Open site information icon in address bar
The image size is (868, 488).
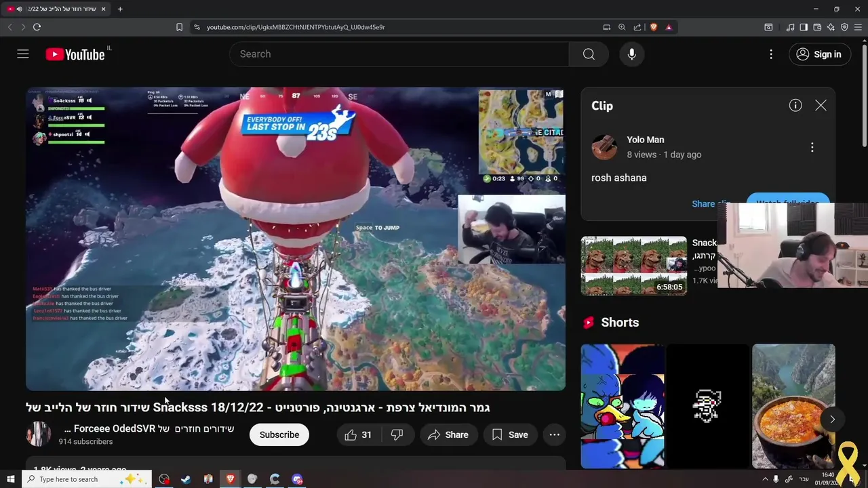(197, 27)
